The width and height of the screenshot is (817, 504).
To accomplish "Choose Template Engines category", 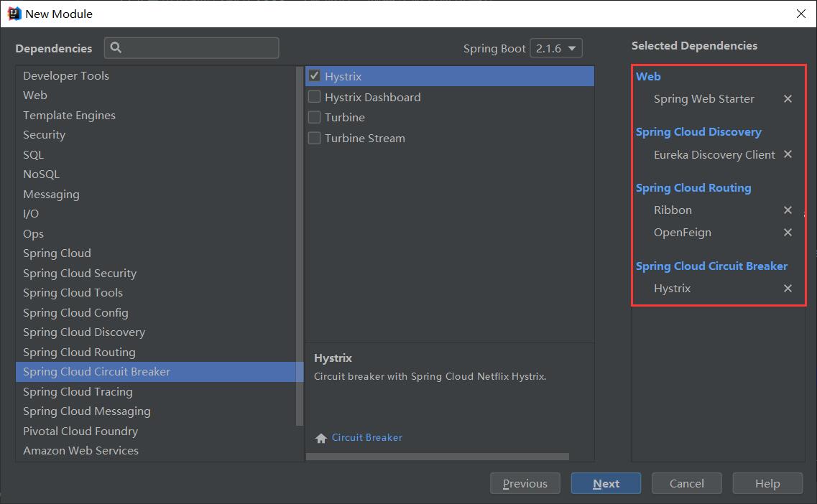I will 156,115.
